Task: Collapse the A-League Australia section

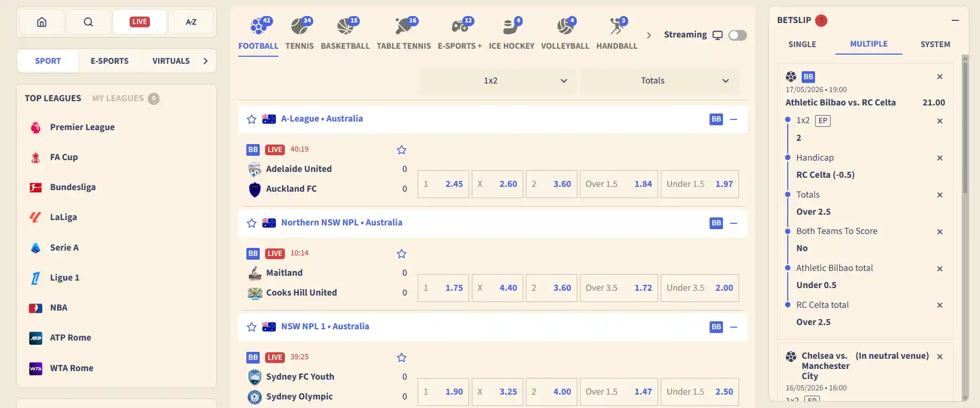Action: [734, 119]
